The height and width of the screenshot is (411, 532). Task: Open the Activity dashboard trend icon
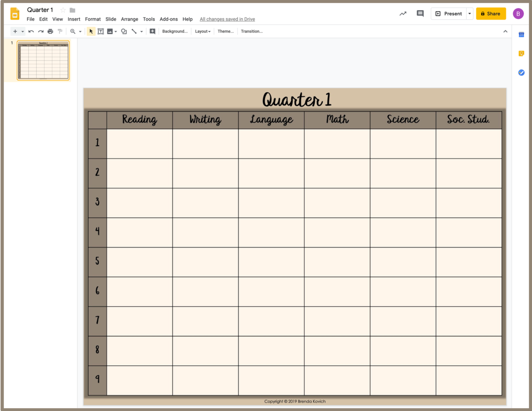point(403,14)
